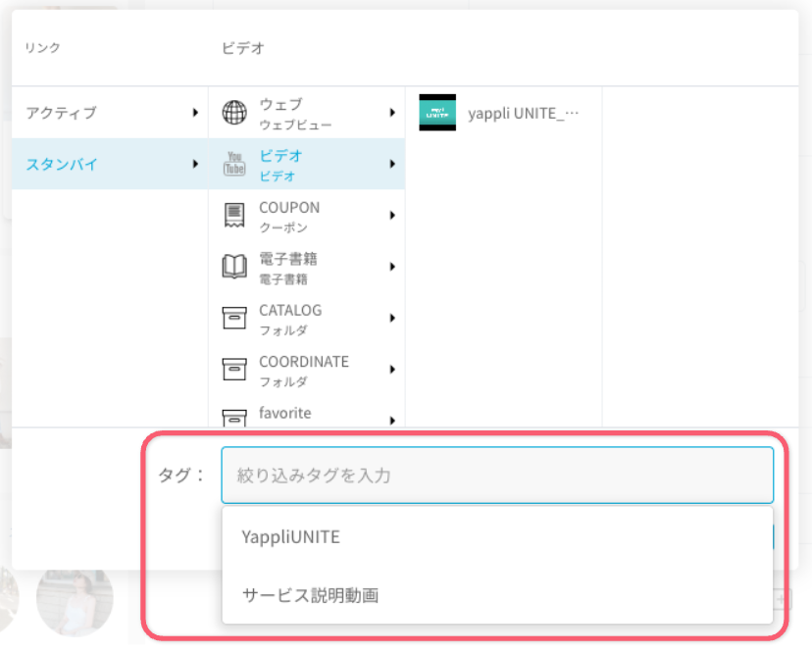This screenshot has height=653, width=812.
Task: Click the box icon for COORDINATE
Action: (x=234, y=369)
